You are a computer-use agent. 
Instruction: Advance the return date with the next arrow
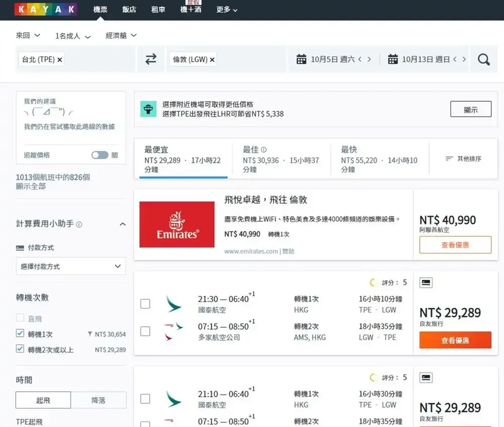464,59
